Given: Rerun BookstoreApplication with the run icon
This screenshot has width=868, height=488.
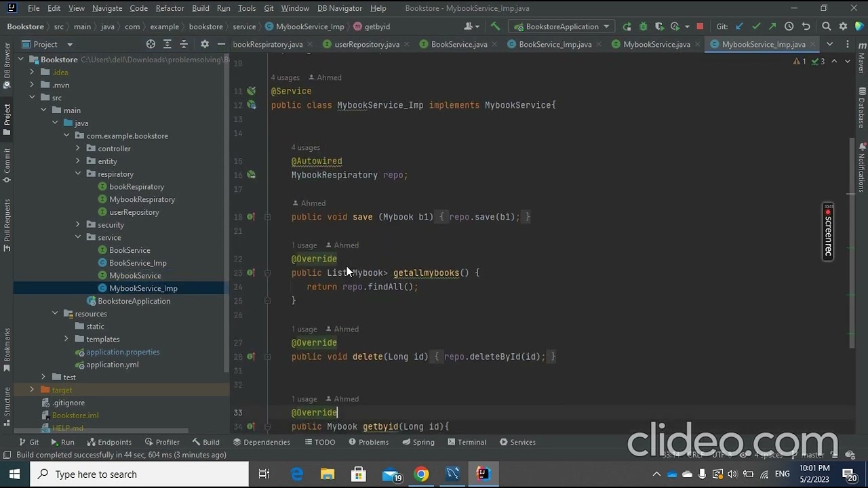Looking at the screenshot, I should [627, 26].
